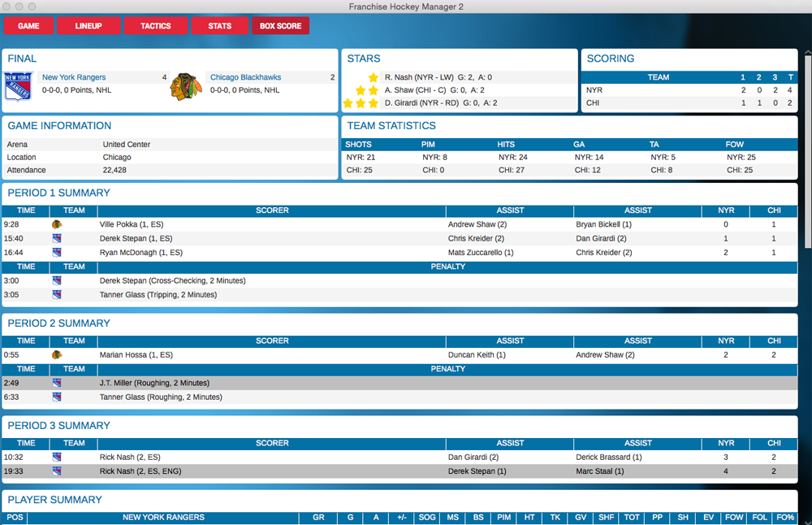The image size is (812, 525).
Task: Click Rangers team icon on Ryan McDonagh goal row
Action: [x=57, y=253]
